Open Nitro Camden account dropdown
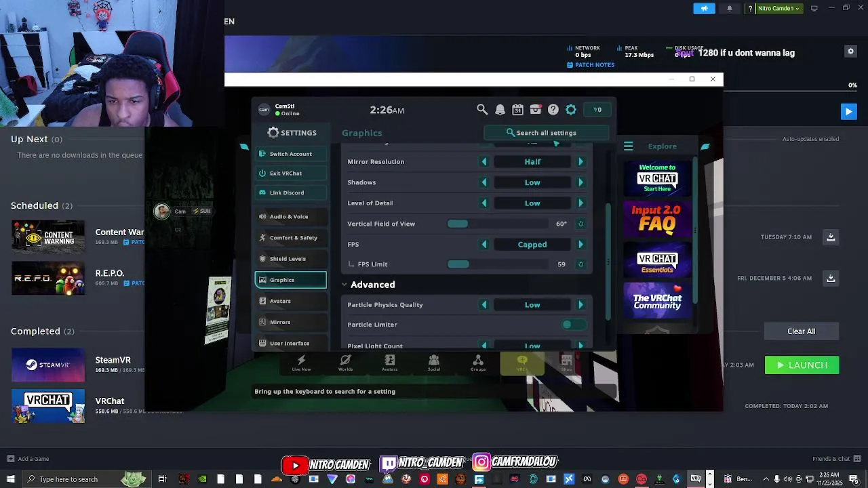The height and width of the screenshot is (488, 868). click(x=778, y=8)
